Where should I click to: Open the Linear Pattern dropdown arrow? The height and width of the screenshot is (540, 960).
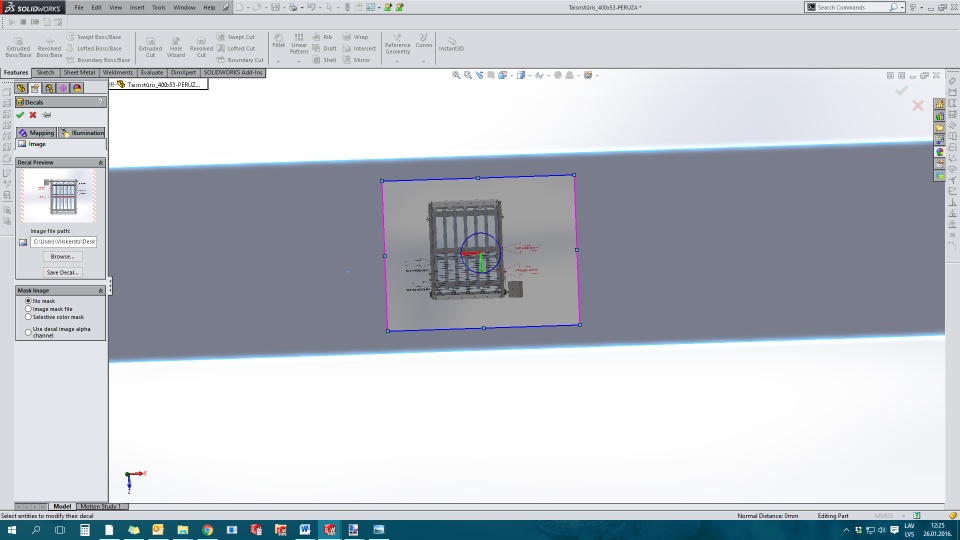coord(299,61)
